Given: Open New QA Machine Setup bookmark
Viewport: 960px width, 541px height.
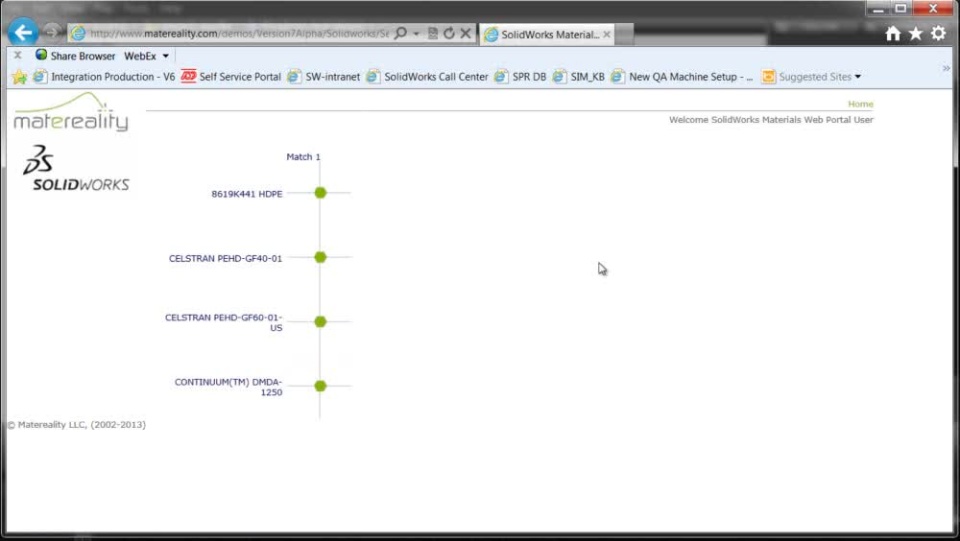Looking at the screenshot, I should pos(682,76).
